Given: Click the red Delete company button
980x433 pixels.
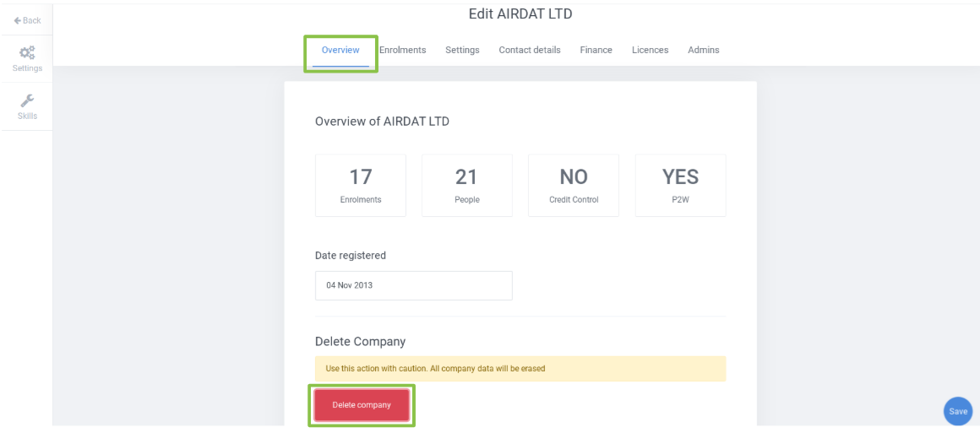Looking at the screenshot, I should pos(362,405).
